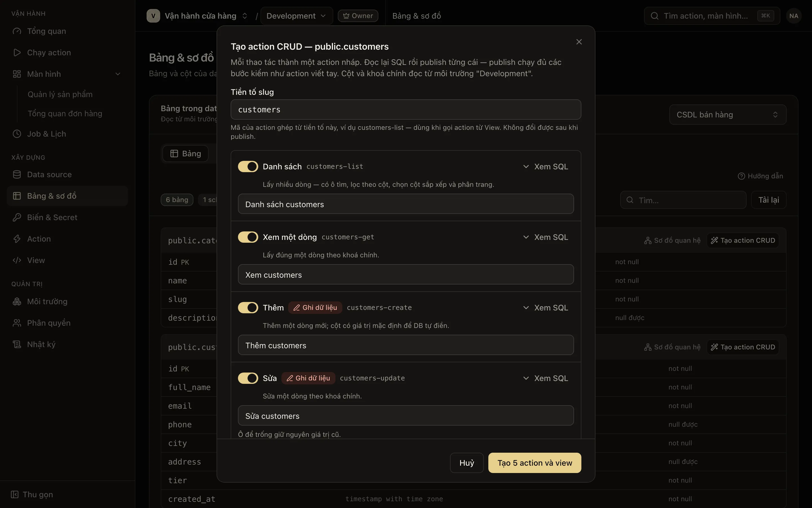This screenshot has width=812, height=508.
Task: Click the Chạy action play icon
Action: [x=17, y=53]
